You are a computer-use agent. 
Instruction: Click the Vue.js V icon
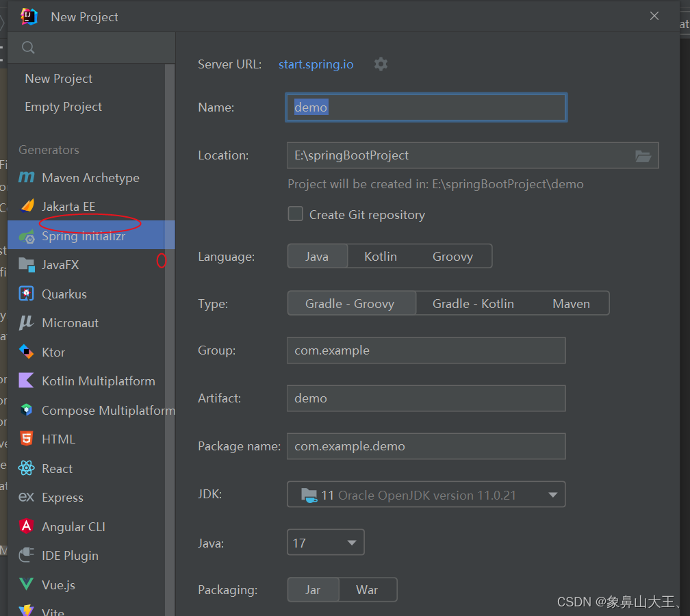click(x=27, y=585)
